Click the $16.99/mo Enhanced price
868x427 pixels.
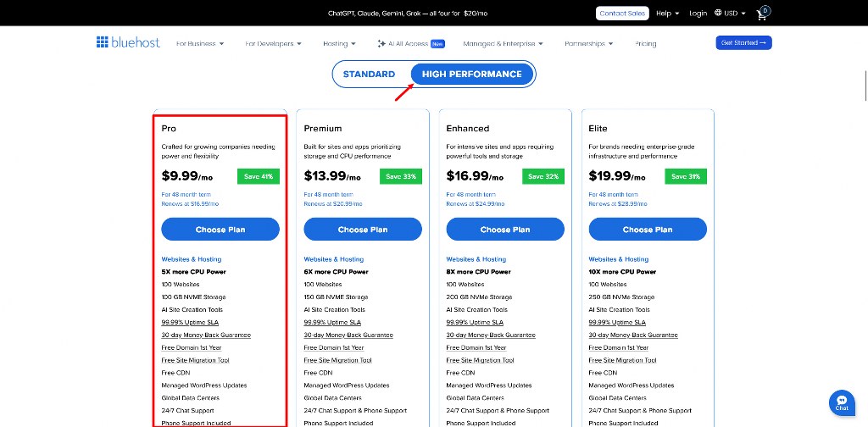[x=475, y=176]
